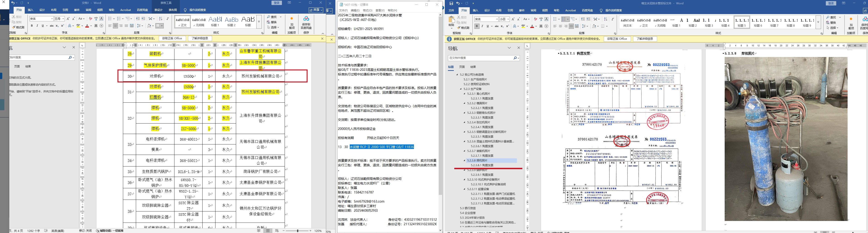This screenshot has height=233, width=868.
Task: Toggle Bold in the 文档1 Word ribbon
Action: (x=32, y=26)
